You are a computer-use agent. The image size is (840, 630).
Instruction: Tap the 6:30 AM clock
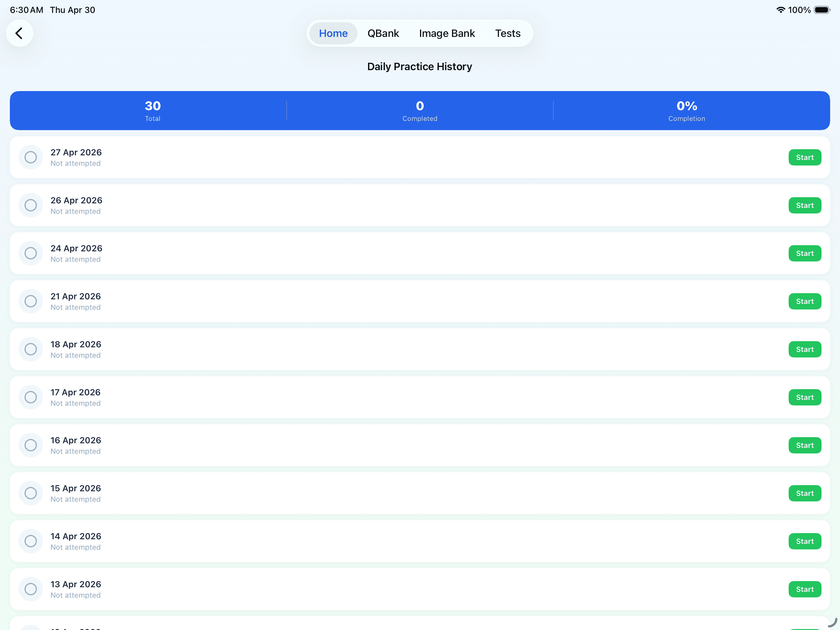[x=26, y=10]
